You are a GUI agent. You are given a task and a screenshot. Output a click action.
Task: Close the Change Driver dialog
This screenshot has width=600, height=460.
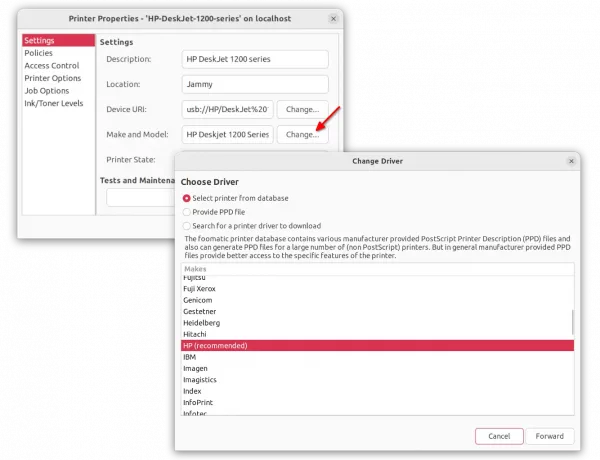pyautogui.click(x=571, y=161)
